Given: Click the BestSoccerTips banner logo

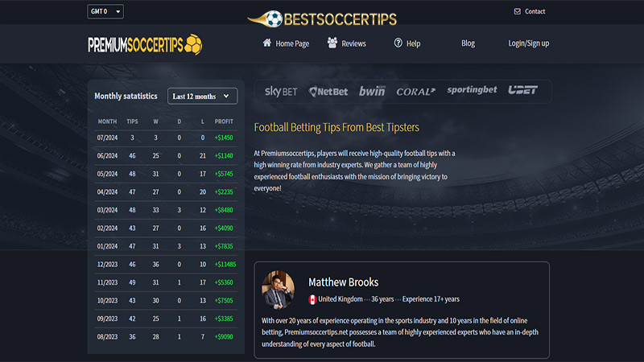Looking at the screenshot, I should 322,19.
